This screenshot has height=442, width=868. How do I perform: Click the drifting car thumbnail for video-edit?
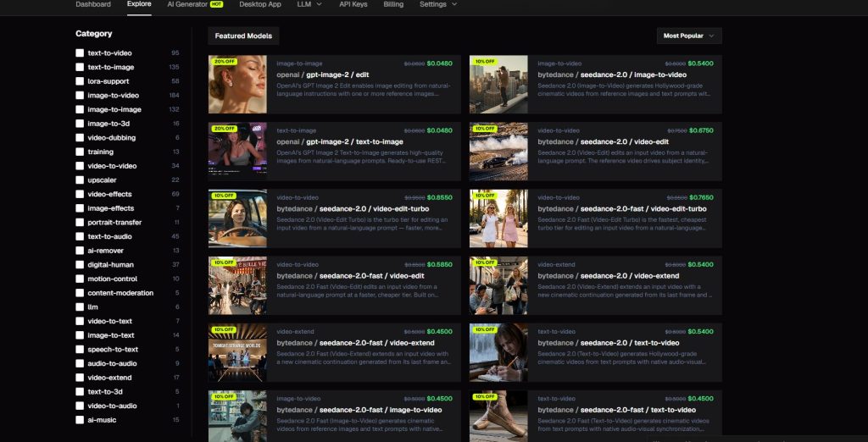[498, 151]
